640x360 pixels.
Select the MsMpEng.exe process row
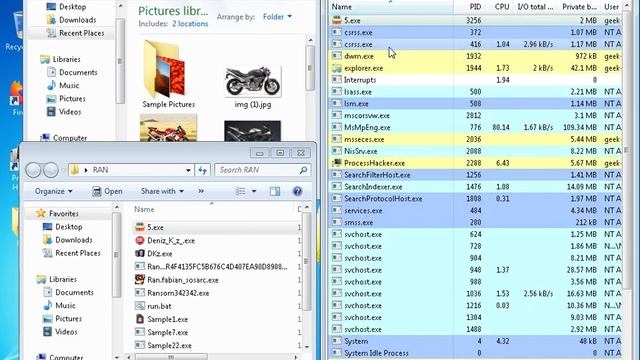pos(475,127)
